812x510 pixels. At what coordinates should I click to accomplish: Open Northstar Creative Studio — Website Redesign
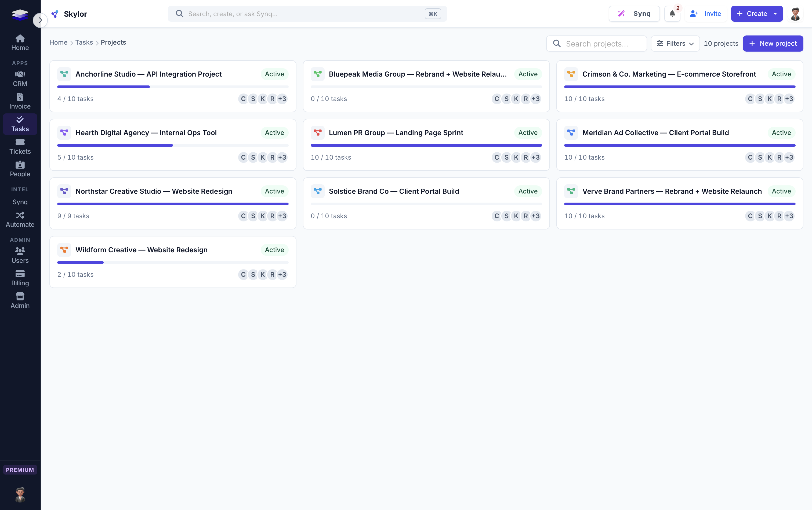click(154, 191)
